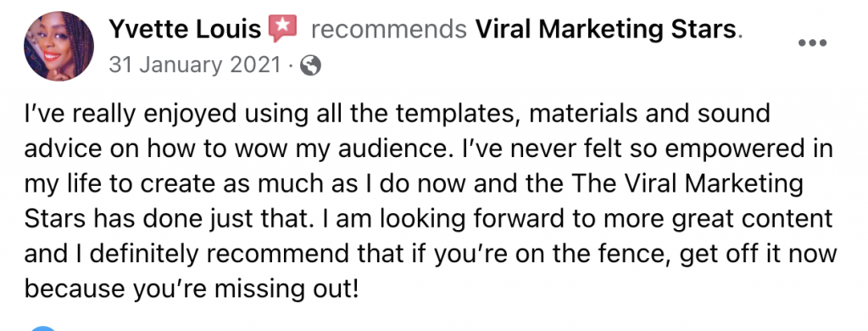This screenshot has width=868, height=331.
Task: Open the 31 January 2021 timestamp permalink
Action: 195,66
